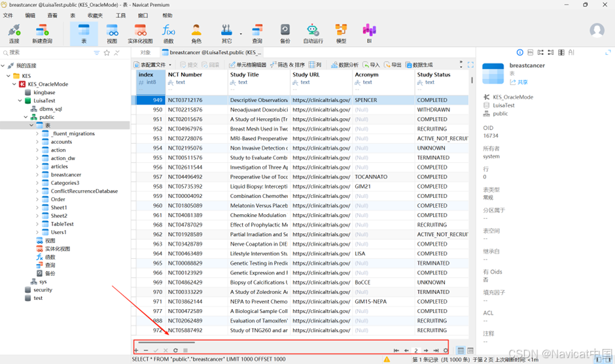Screen dimensions: 615x364
Task: Go to the last page
Action: click(x=436, y=350)
